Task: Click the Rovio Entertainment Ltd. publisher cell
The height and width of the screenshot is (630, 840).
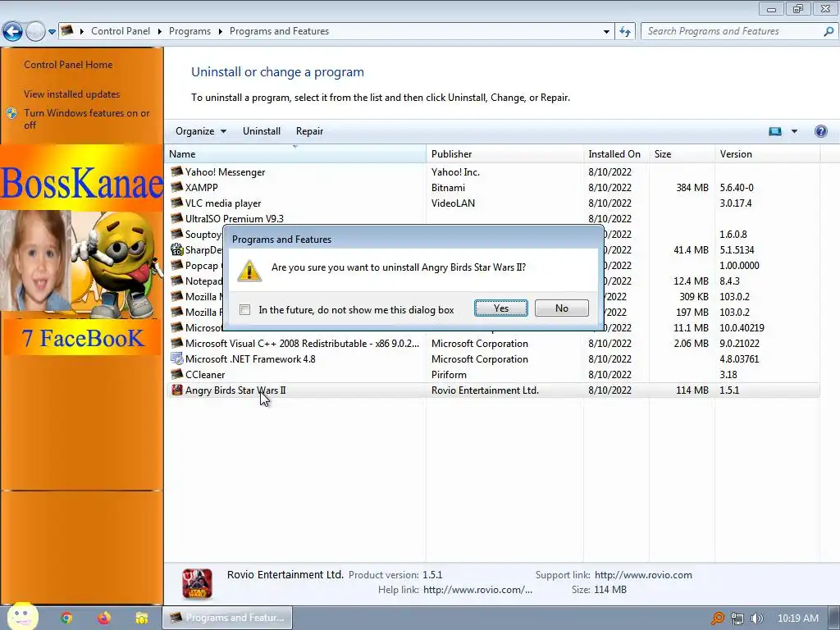Action: pos(485,390)
